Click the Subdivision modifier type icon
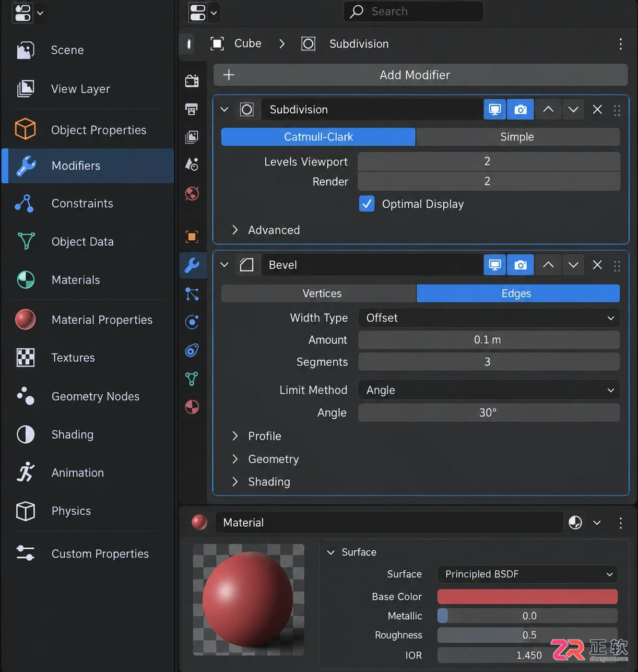This screenshot has height=672, width=638. [x=246, y=110]
